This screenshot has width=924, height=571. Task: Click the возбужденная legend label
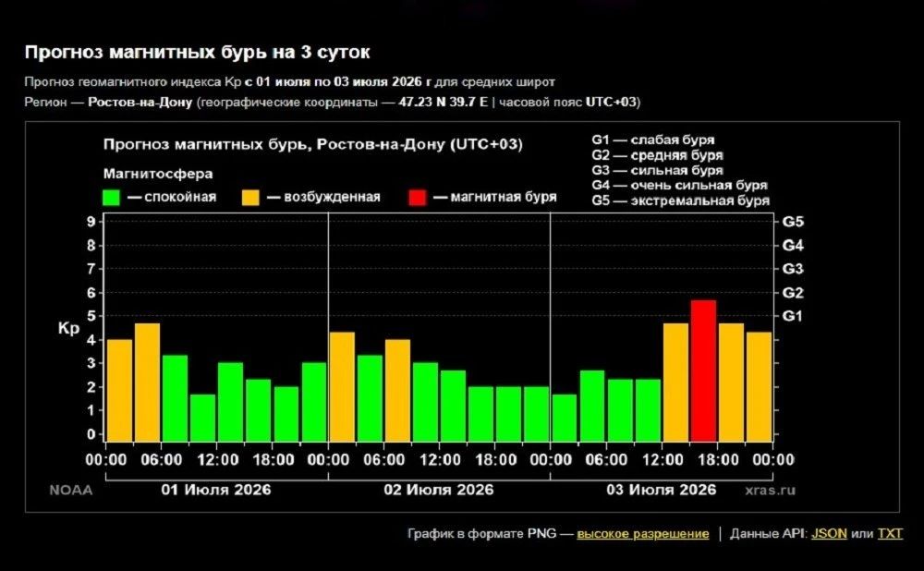click(x=332, y=198)
